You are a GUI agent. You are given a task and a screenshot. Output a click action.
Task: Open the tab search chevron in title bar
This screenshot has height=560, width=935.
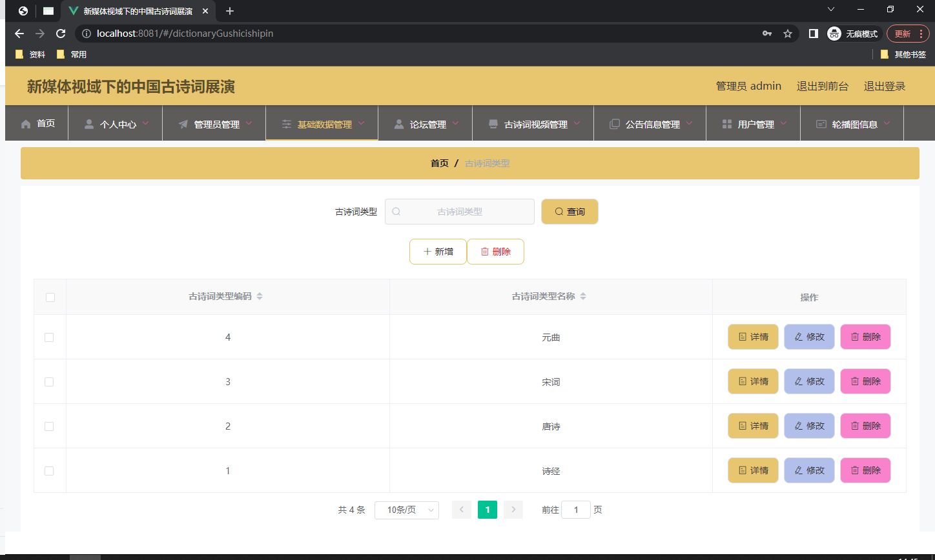coord(831,9)
